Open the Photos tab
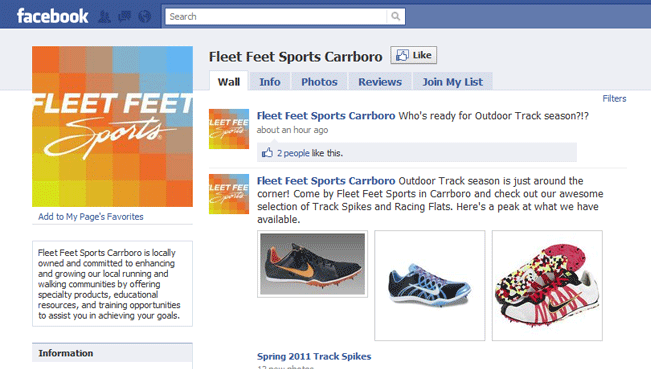651x369 pixels. (319, 82)
